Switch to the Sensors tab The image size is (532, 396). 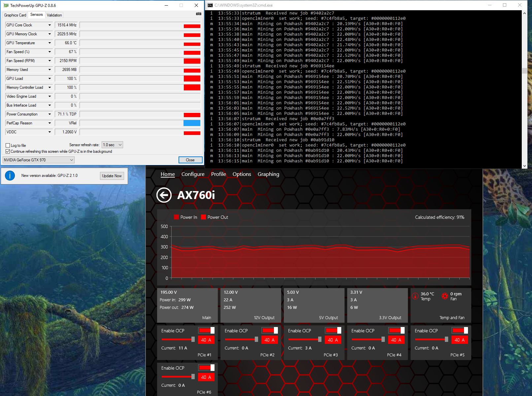[36, 15]
